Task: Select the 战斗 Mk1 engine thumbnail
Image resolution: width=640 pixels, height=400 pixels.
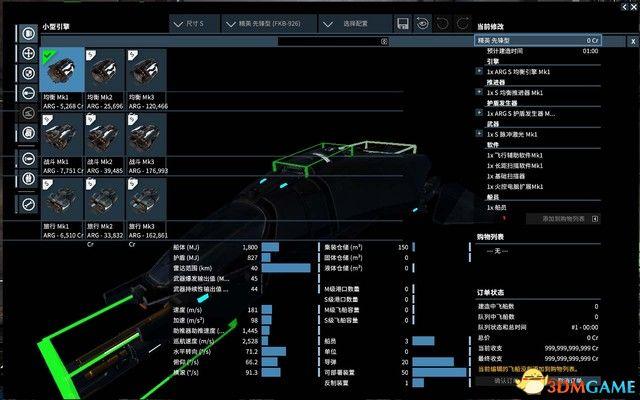Action: (x=62, y=135)
